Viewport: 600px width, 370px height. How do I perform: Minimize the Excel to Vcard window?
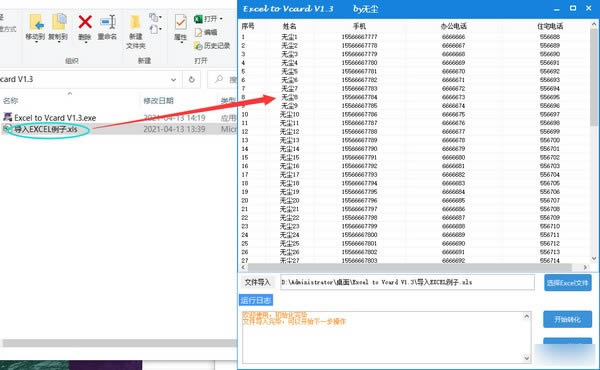pos(557,8)
